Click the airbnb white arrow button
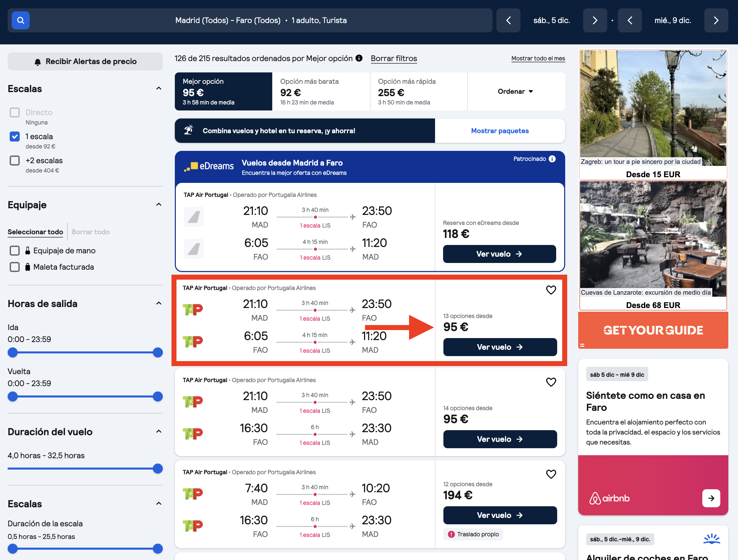The width and height of the screenshot is (738, 560). pos(711,498)
